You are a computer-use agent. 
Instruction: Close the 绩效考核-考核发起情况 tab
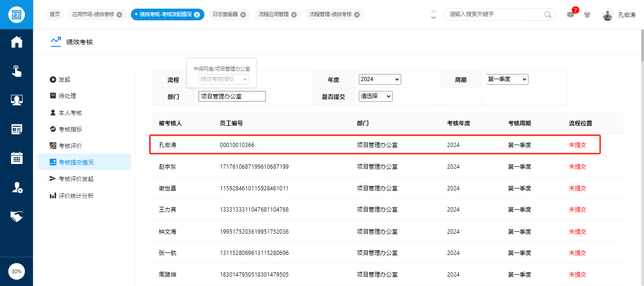[197, 15]
